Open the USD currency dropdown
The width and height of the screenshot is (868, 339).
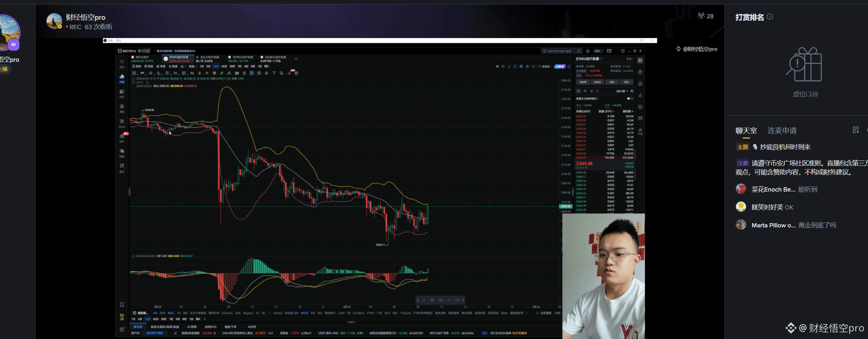pyautogui.click(x=598, y=51)
